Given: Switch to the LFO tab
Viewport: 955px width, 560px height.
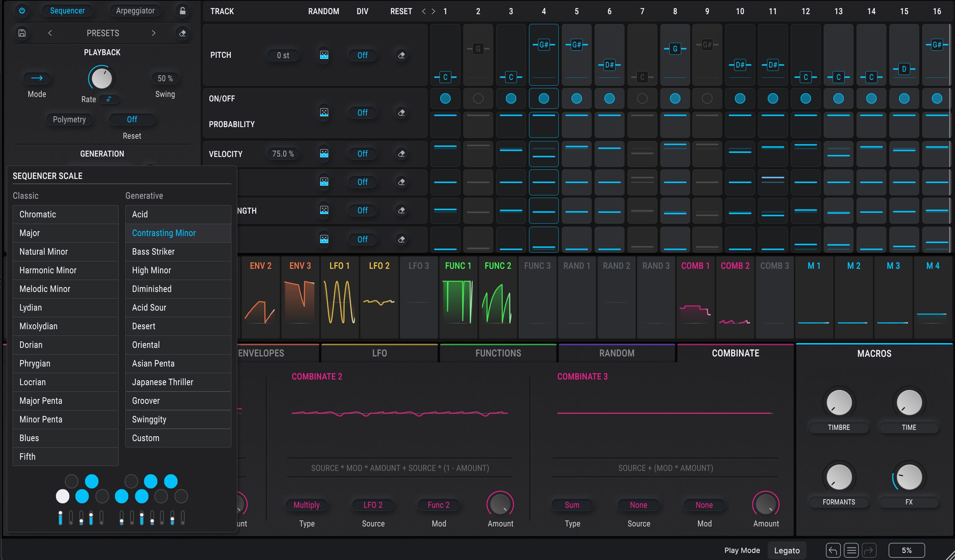Looking at the screenshot, I should [x=379, y=353].
